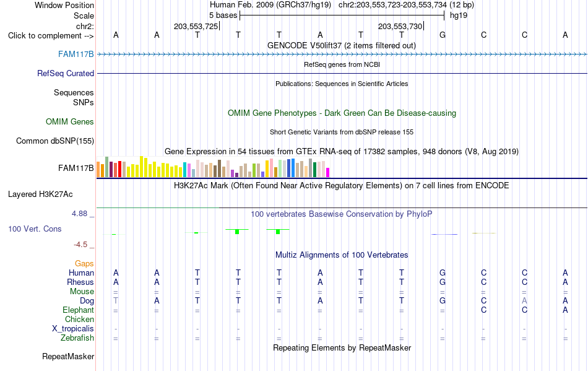Click the FAM117B intron arrow line
588x371 pixels.
342,55
